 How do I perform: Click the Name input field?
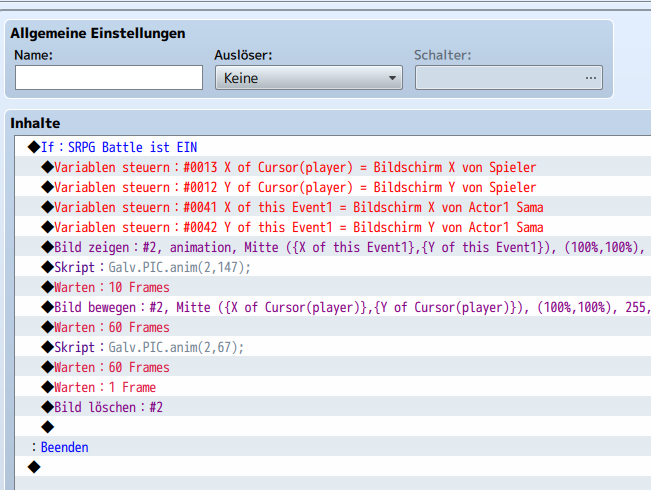point(109,78)
